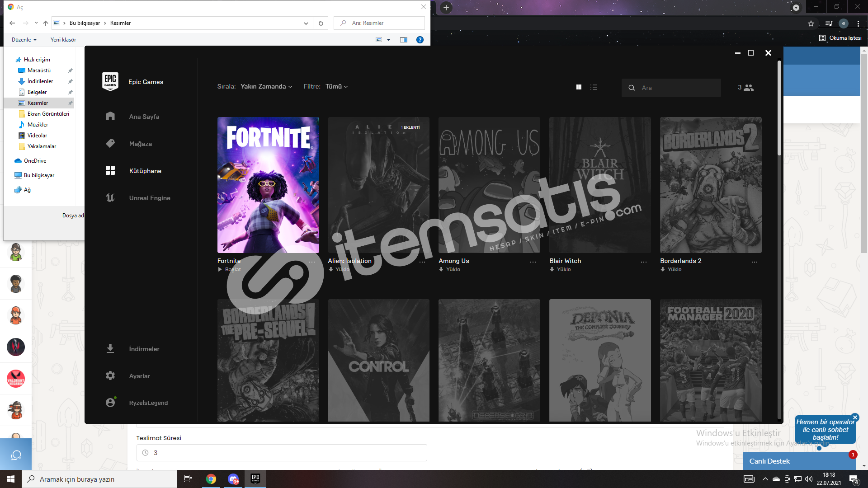Click the Epic library Ara search field
This screenshot has height=488, width=868.
[x=671, y=88]
